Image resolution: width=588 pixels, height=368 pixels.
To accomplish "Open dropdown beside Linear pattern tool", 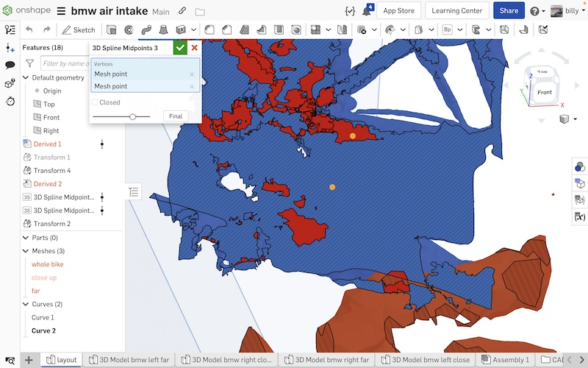I will [328, 29].
